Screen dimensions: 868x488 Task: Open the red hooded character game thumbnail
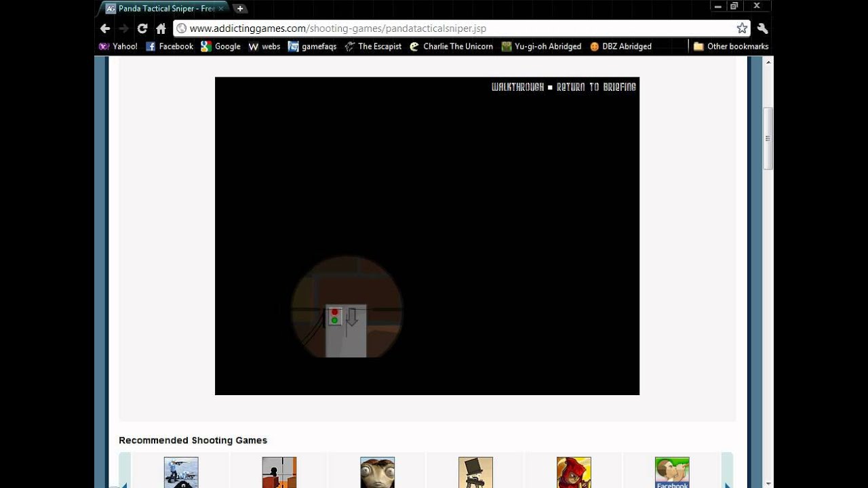tap(574, 472)
